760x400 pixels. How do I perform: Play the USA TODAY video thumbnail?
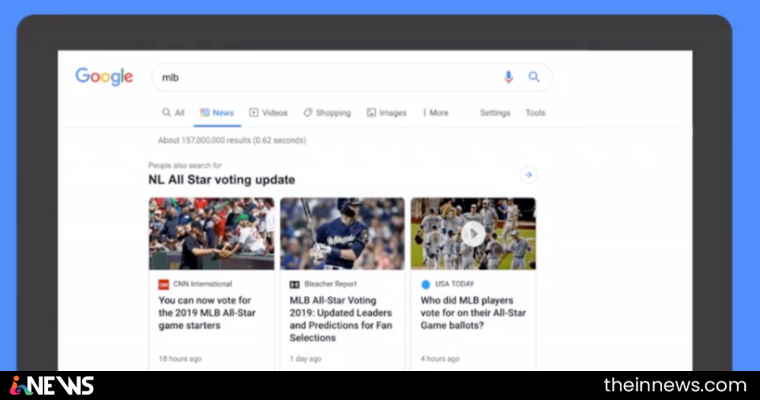pos(473,234)
